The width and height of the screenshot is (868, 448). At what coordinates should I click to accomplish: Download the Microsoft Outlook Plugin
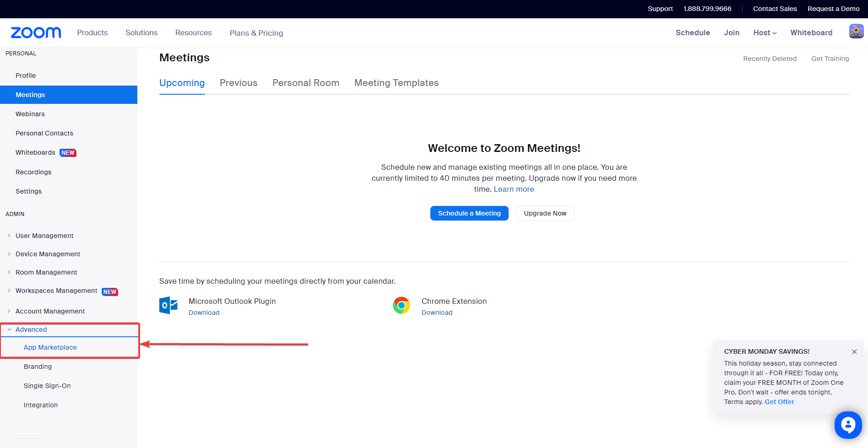(x=204, y=313)
